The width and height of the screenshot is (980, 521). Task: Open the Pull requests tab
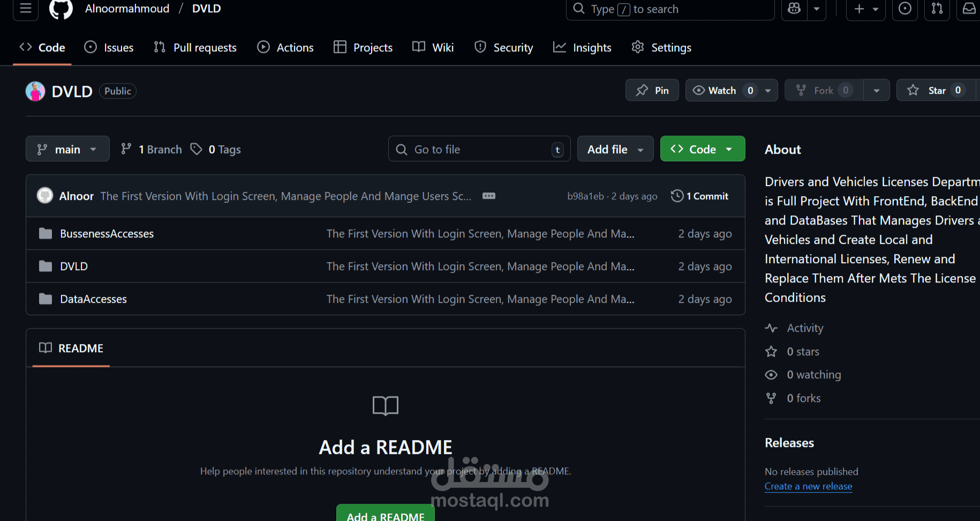click(195, 48)
